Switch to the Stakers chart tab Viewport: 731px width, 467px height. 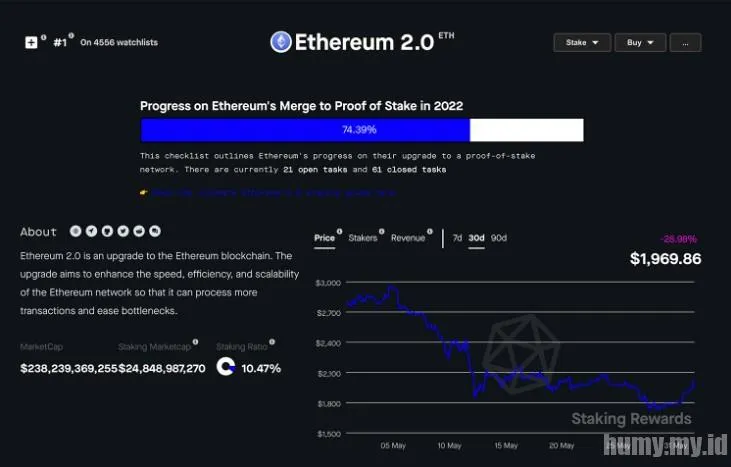point(362,238)
